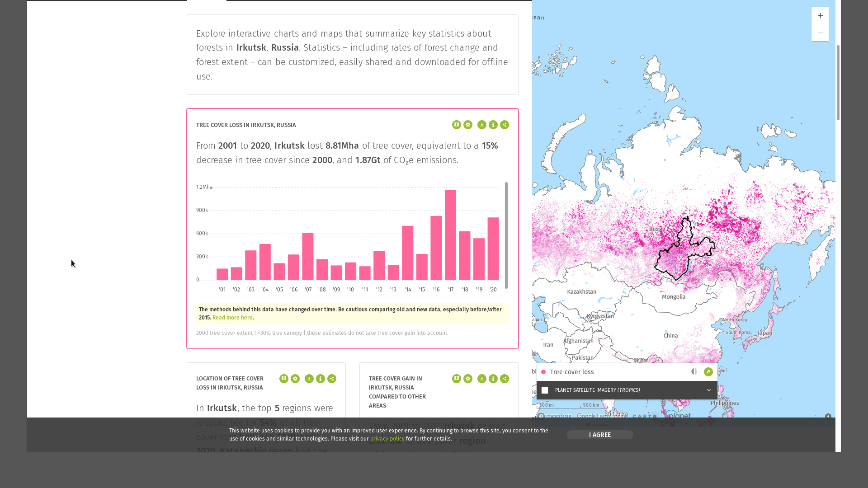Click the chart panel scrollbar

click(506, 235)
